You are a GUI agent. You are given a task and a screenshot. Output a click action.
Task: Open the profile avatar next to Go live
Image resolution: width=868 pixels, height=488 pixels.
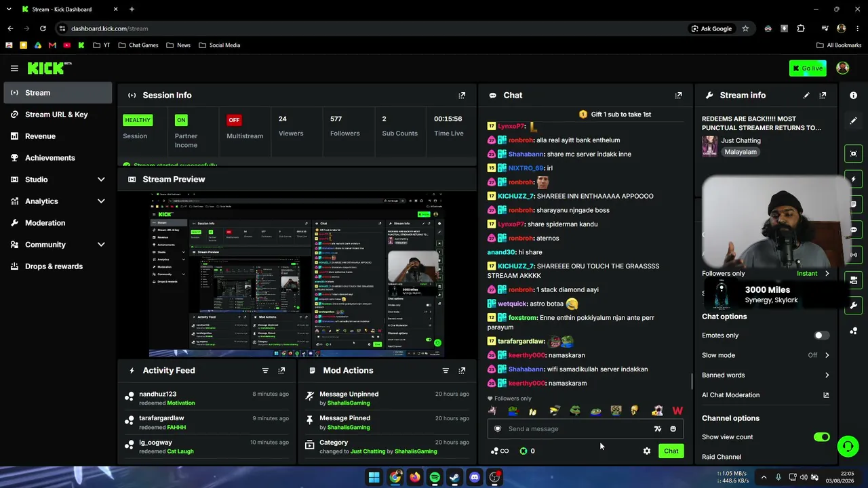coord(843,68)
